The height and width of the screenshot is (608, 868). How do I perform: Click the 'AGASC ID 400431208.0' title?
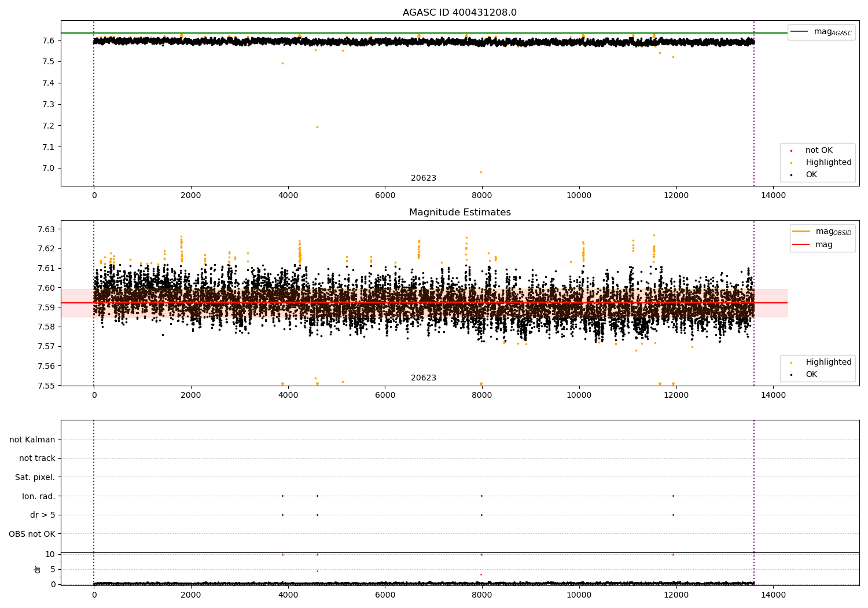[459, 13]
